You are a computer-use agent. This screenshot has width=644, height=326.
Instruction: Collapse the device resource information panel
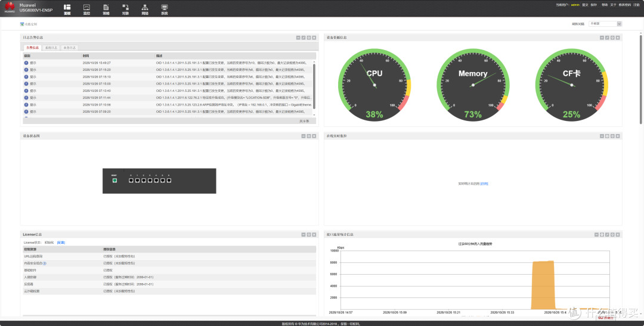click(602, 38)
